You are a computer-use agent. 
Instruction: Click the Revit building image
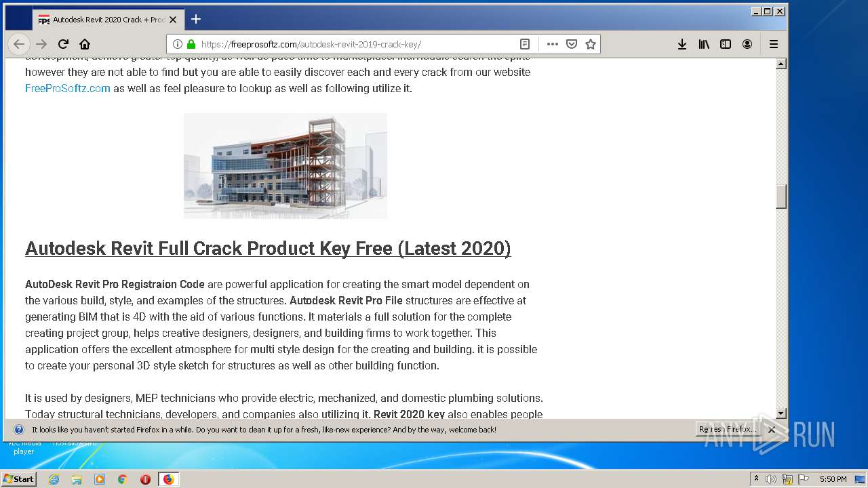coord(285,166)
